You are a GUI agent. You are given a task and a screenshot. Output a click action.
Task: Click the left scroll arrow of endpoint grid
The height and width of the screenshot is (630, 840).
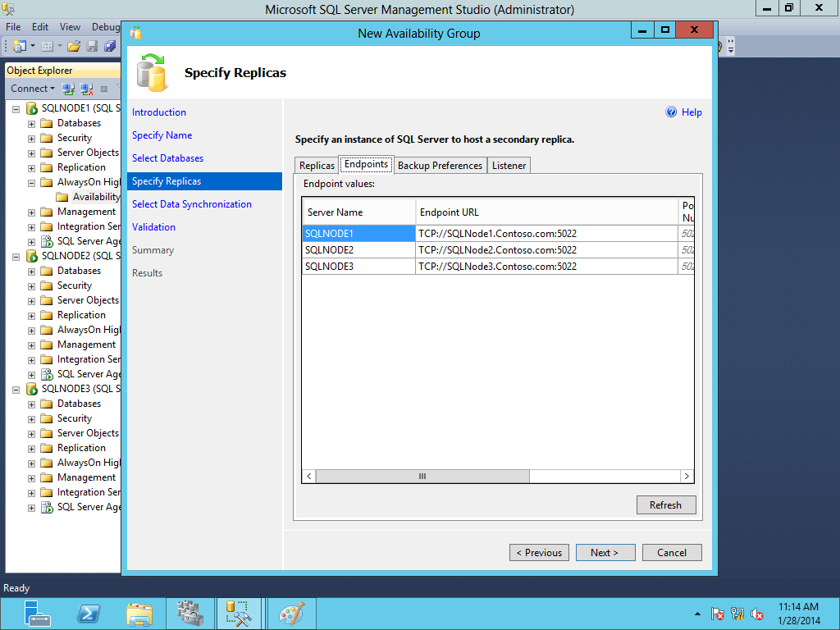pyautogui.click(x=309, y=476)
